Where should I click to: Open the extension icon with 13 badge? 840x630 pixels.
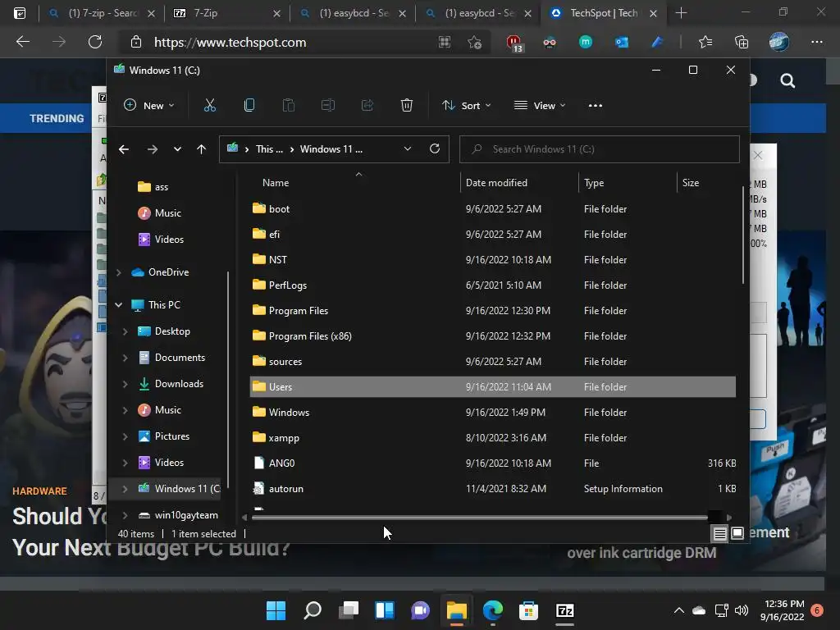click(514, 43)
